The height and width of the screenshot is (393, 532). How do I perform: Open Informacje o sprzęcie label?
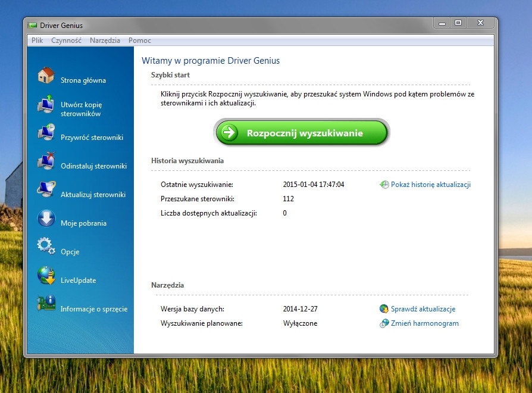point(94,309)
